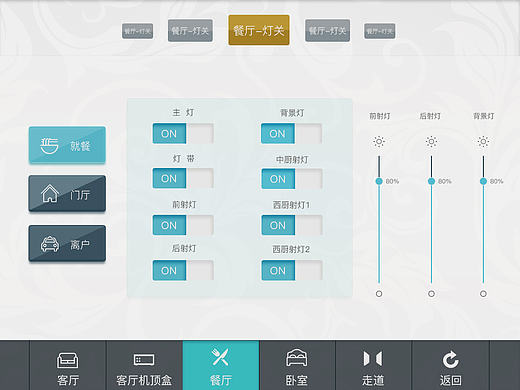Toggle the 西厨射灯2 switch

pyautogui.click(x=292, y=270)
